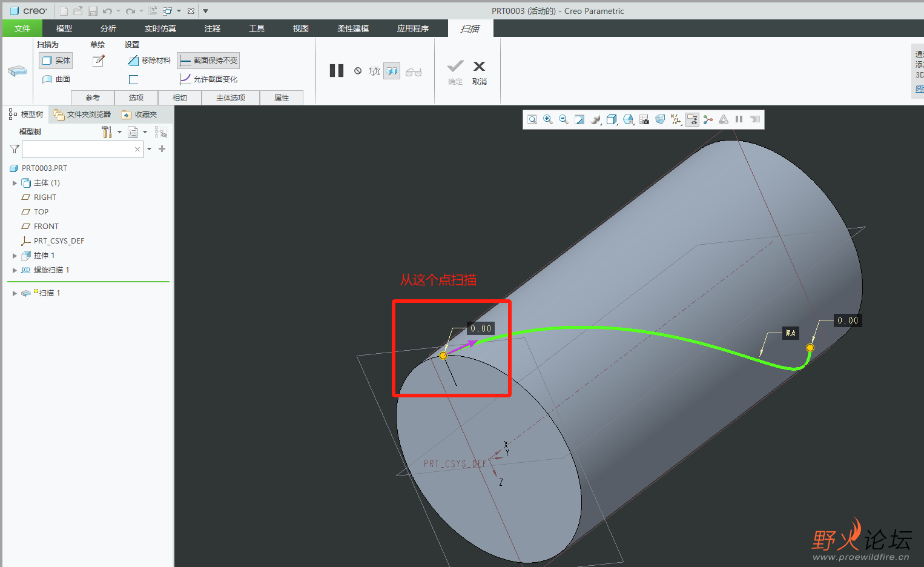The image size is (924, 567).
Task: Click the Repaint icon in graphics toolbar
Action: pos(579,119)
